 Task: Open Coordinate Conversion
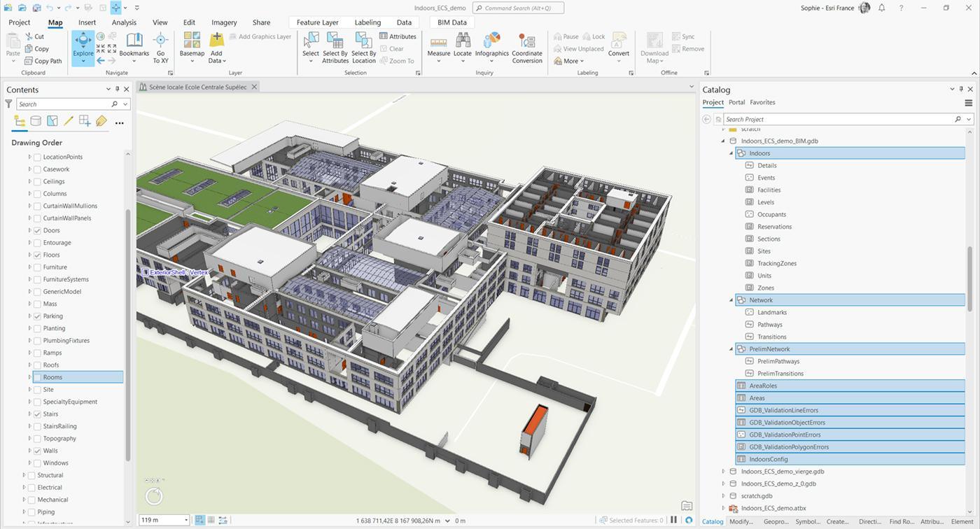[527, 48]
